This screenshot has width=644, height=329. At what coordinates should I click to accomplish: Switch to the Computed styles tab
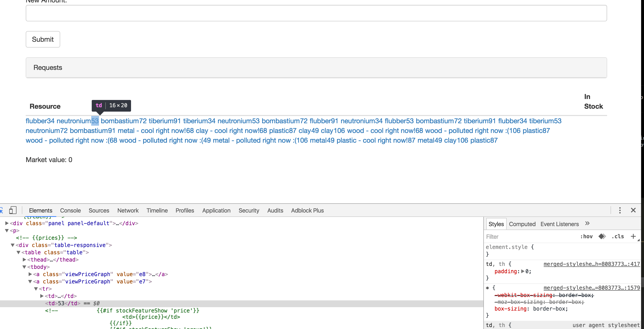point(522,224)
